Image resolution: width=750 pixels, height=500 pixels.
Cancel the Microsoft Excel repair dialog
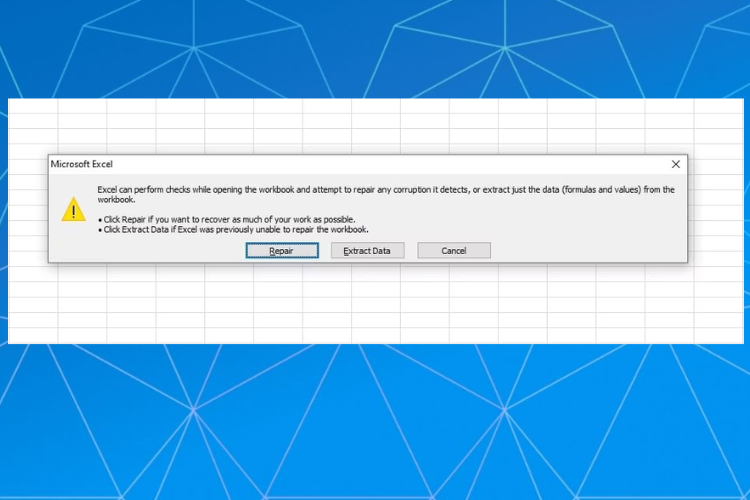pyautogui.click(x=453, y=250)
